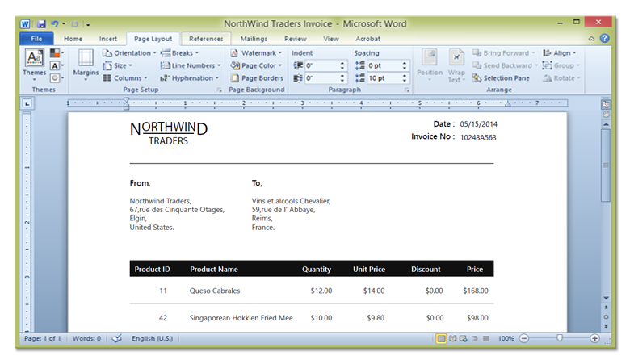Expand the Size dropdown
The height and width of the screenshot is (364, 630).
click(118, 65)
